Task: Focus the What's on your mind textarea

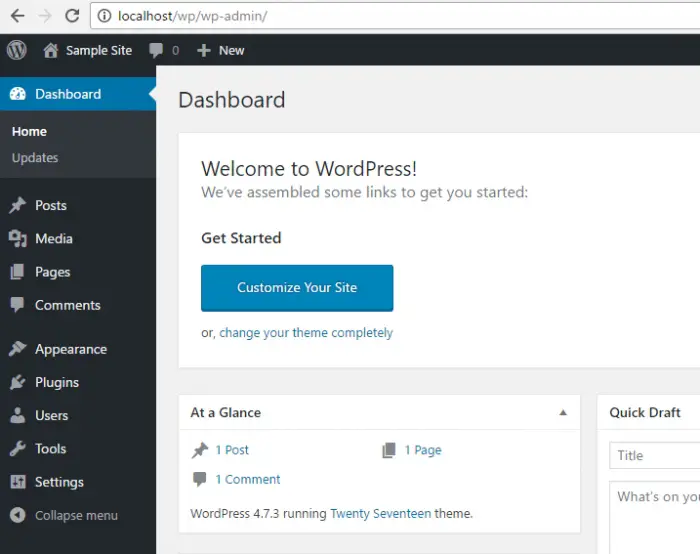Action: click(x=654, y=518)
